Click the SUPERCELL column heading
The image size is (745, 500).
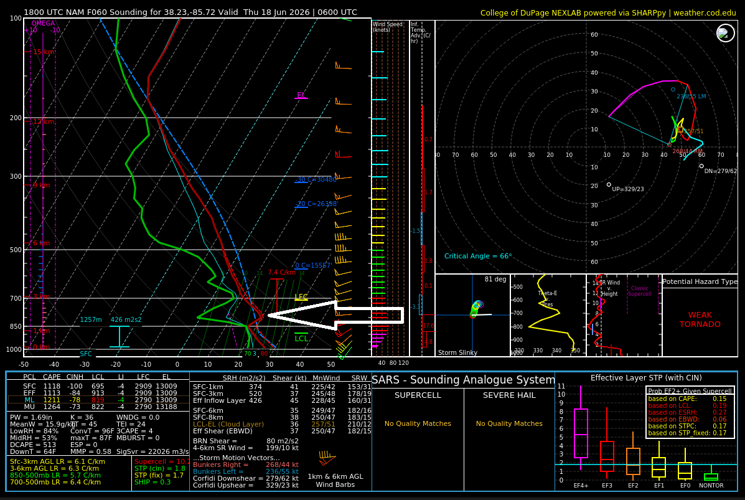point(418,395)
